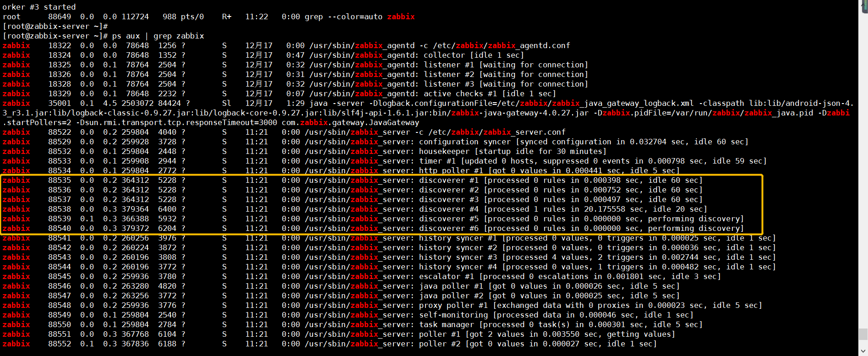Click the '2503072' virtual memory size value
868x356 pixels.
[x=137, y=103]
